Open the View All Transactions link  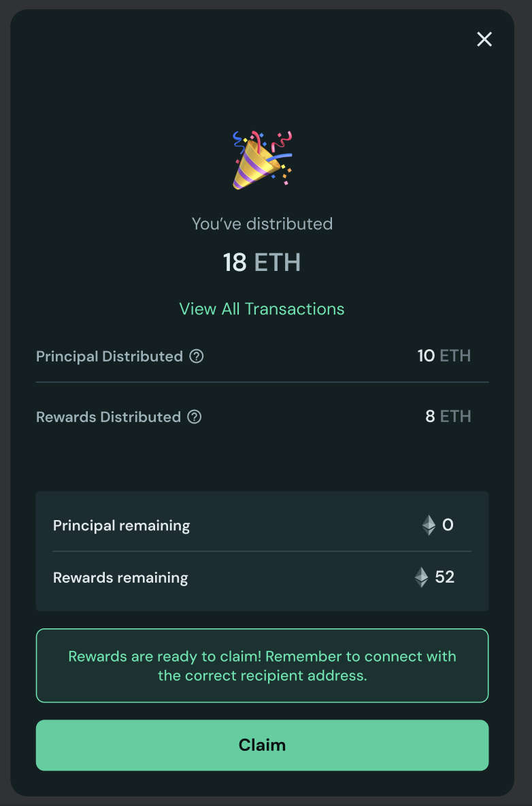(x=262, y=309)
